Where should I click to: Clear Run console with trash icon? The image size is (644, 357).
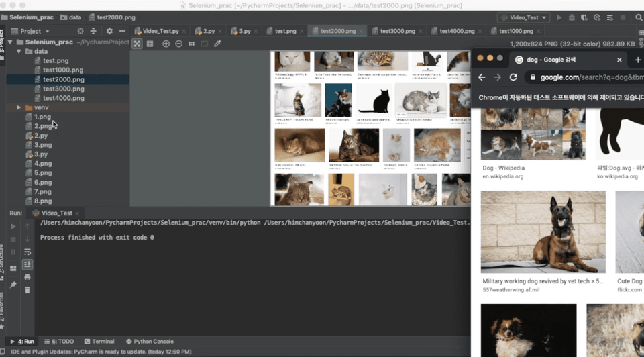pyautogui.click(x=28, y=290)
